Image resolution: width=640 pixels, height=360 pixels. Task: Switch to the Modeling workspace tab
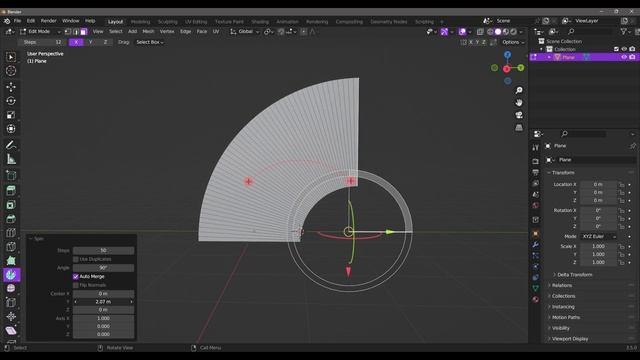coord(140,22)
